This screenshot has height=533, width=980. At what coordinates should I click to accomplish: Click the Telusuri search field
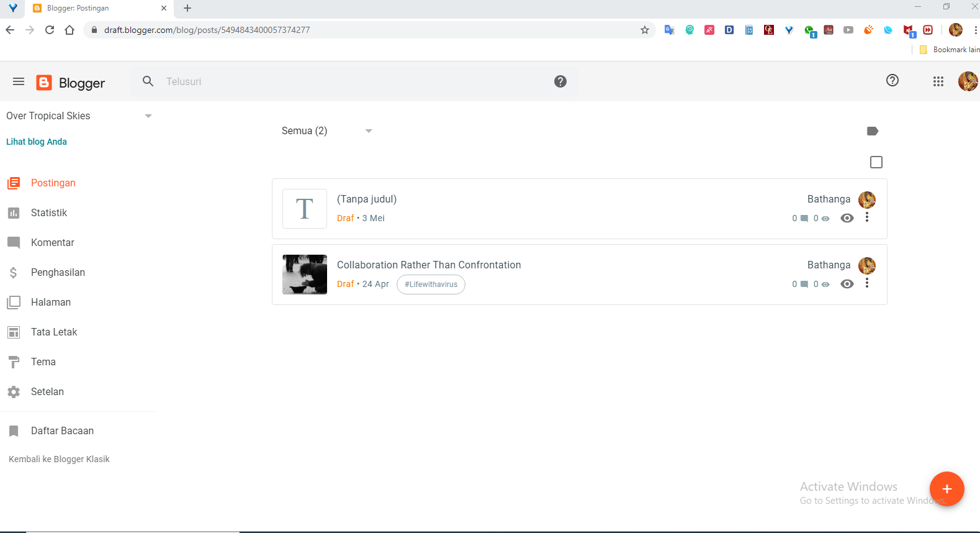[x=354, y=81]
